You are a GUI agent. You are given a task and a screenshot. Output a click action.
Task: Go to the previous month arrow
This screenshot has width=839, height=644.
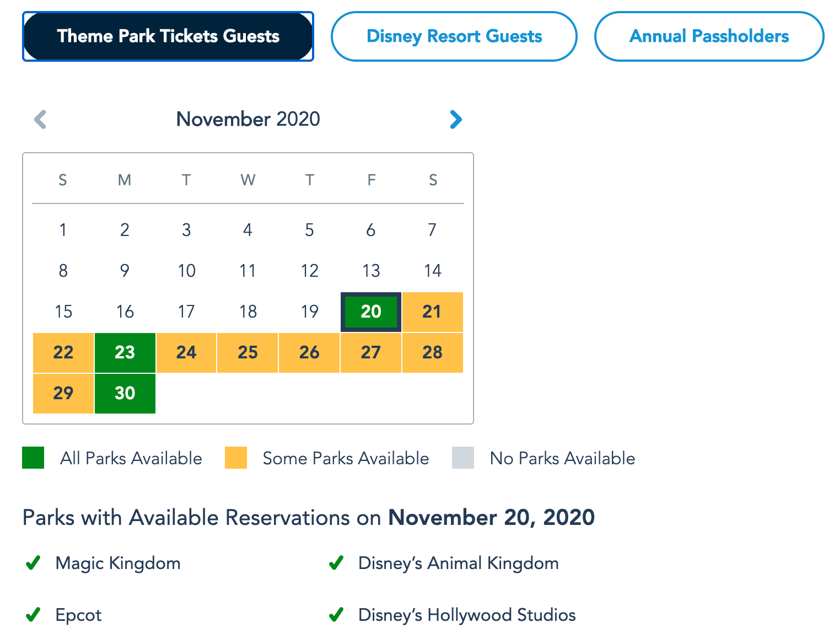[40, 119]
